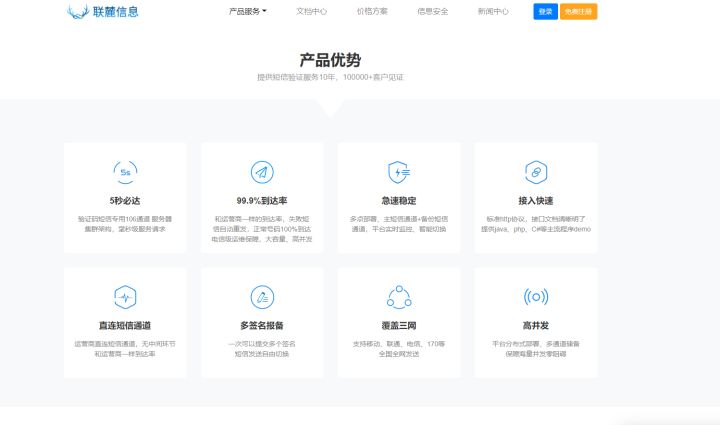Click the 覆盖三网 card title
The height and width of the screenshot is (425, 720).
click(399, 325)
